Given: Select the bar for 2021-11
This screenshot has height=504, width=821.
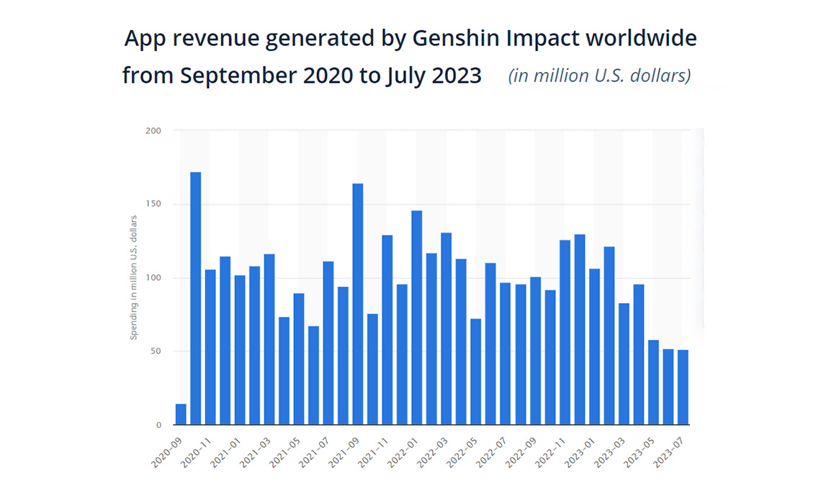Looking at the screenshot, I should [x=387, y=330].
